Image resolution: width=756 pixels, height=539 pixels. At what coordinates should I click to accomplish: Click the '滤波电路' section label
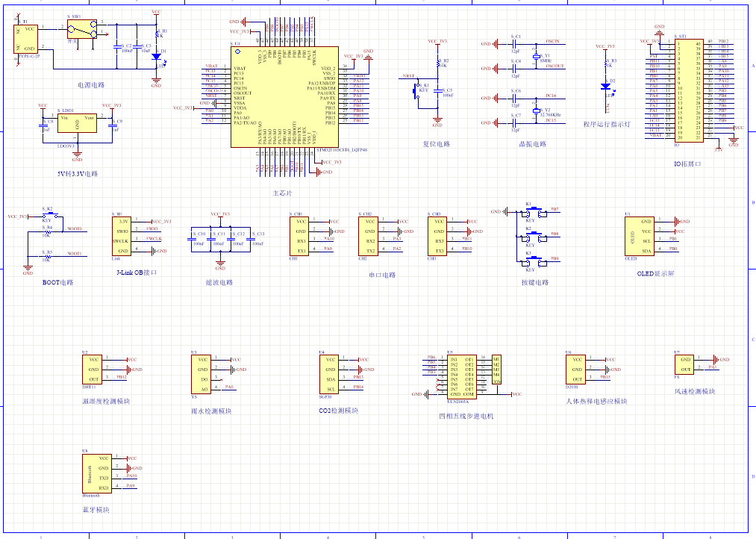coord(219,282)
